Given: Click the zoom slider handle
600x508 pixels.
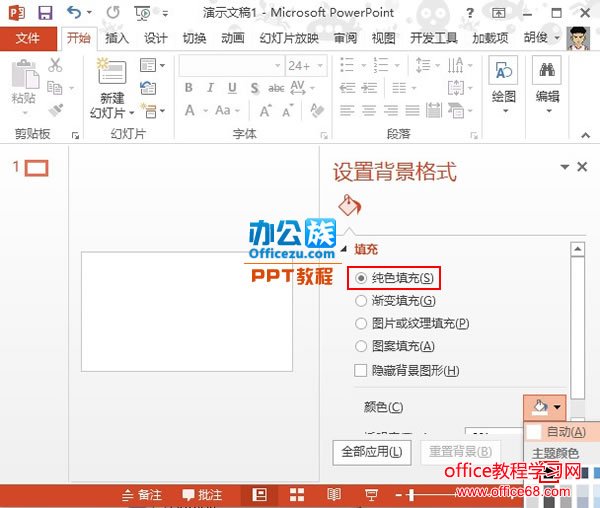Looking at the screenshot, I should tap(411, 495).
